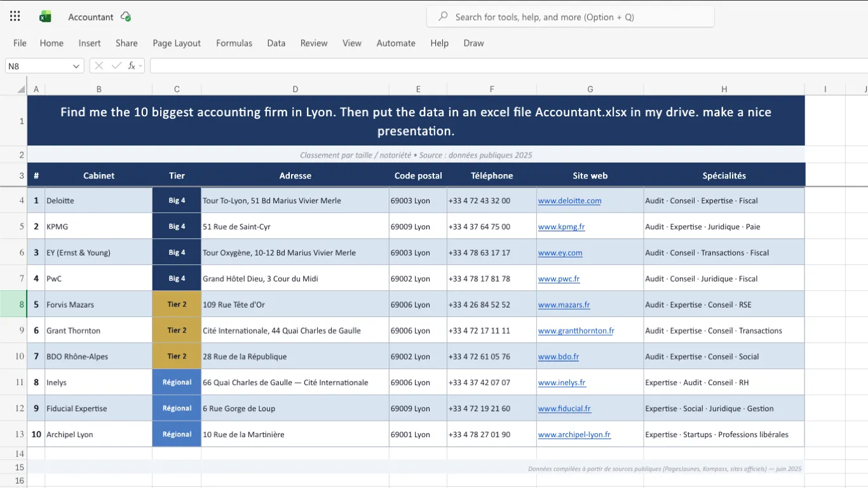The height and width of the screenshot is (488, 868).
Task: Open the Review tab
Action: pos(314,43)
